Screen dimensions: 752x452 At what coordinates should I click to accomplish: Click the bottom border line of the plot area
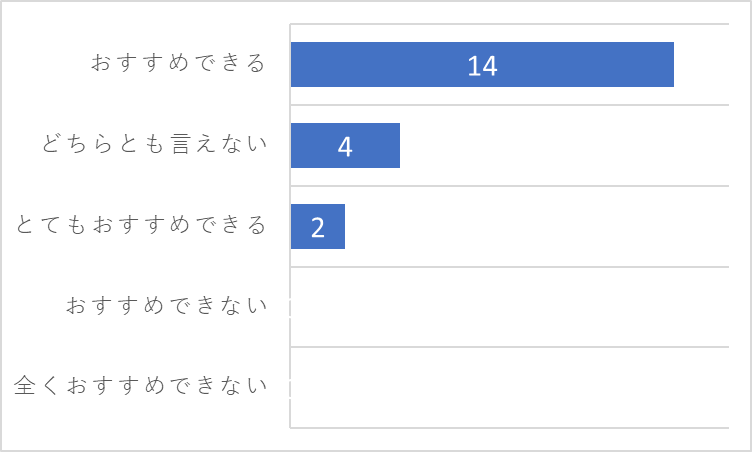(x=509, y=428)
